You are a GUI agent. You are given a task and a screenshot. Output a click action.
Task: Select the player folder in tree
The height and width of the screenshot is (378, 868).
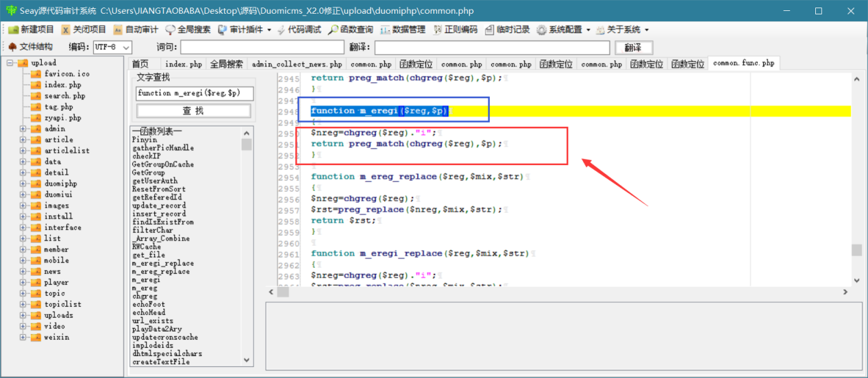click(x=57, y=282)
